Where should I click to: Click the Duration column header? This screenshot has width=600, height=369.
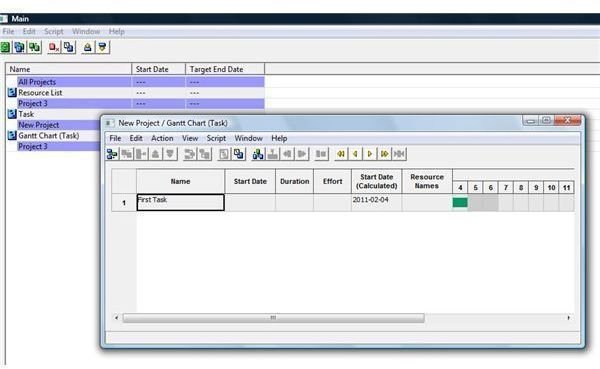(294, 181)
